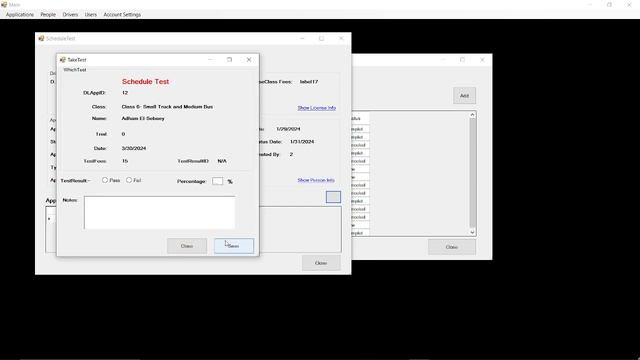Close the Main window
Screen dimensions: 640x360
[629, 4]
